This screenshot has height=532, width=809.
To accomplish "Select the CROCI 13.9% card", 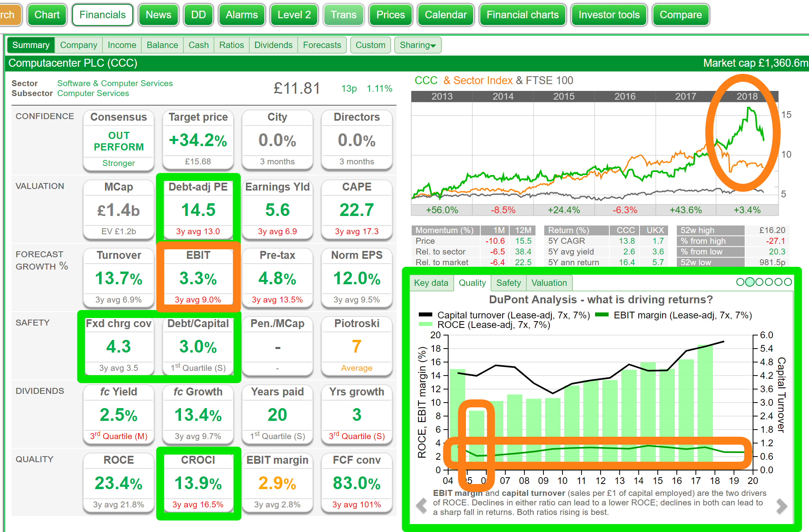I will pos(198,482).
